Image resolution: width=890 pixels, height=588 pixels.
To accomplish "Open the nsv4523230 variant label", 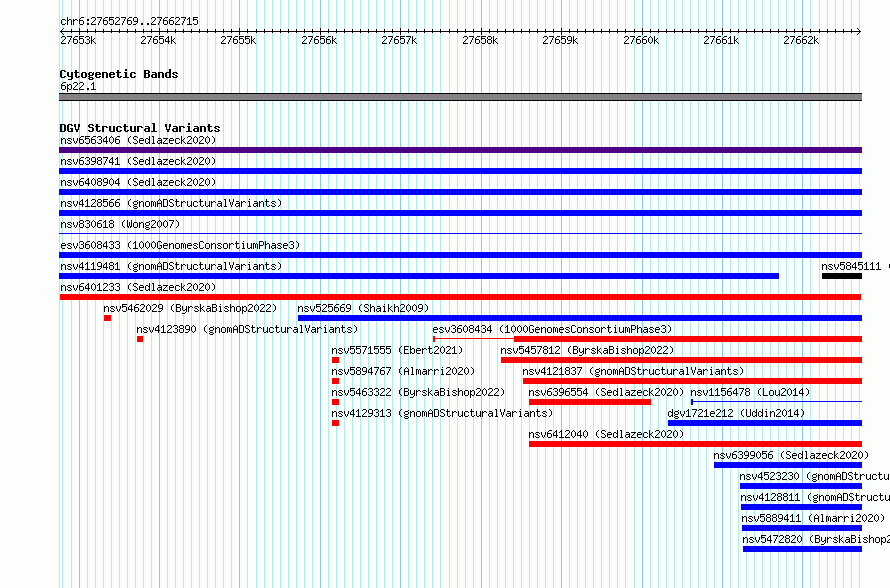I will pos(815,476).
